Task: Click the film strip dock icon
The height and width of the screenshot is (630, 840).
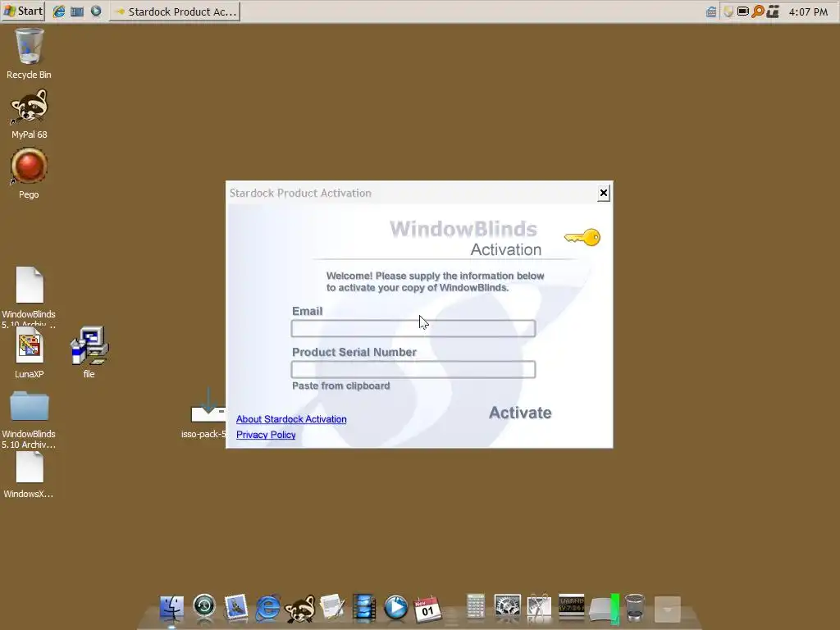Action: pos(364,608)
